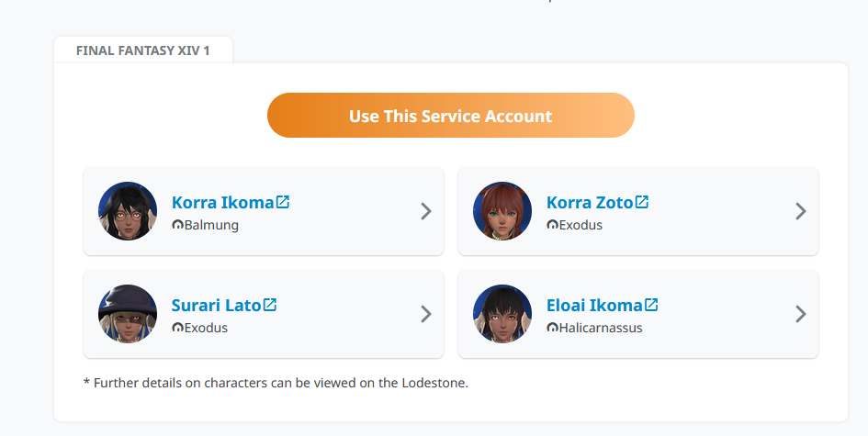The image size is (868, 436).
Task: Click home world icon on Surari Lato's card
Action: (177, 328)
